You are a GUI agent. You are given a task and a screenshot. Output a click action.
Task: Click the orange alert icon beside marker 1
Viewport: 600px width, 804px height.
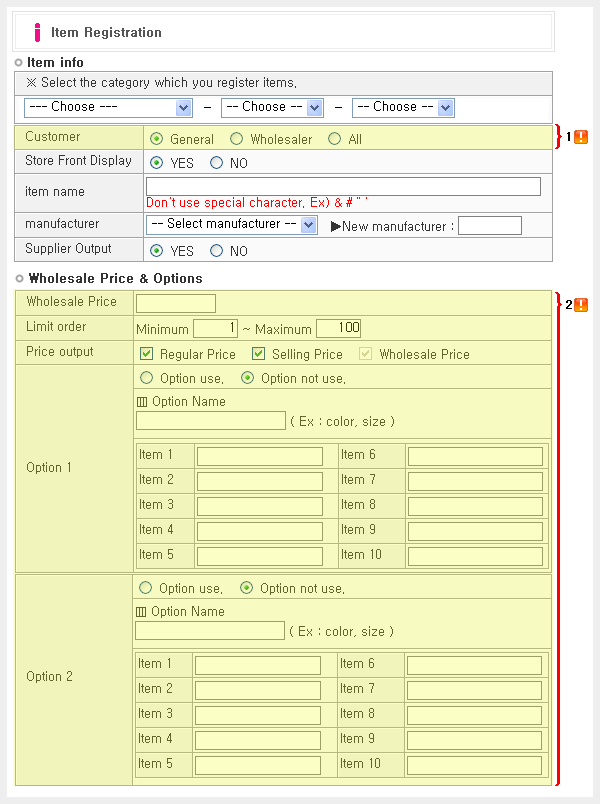(581, 137)
